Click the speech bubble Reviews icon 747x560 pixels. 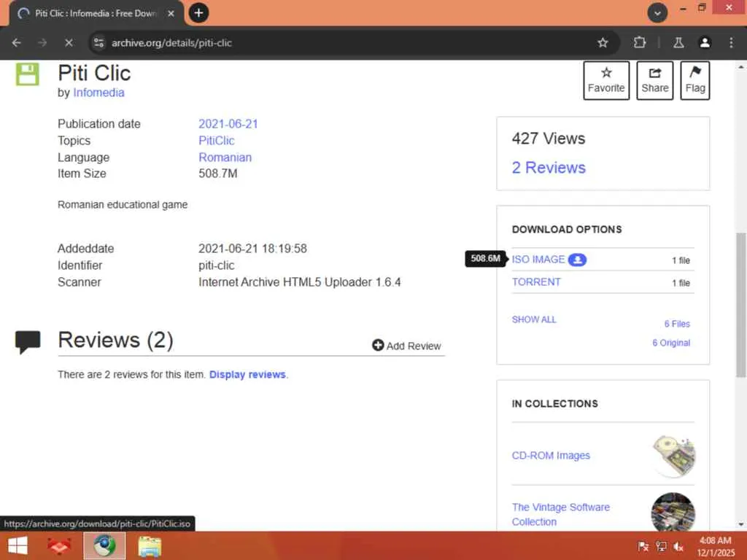point(28,342)
